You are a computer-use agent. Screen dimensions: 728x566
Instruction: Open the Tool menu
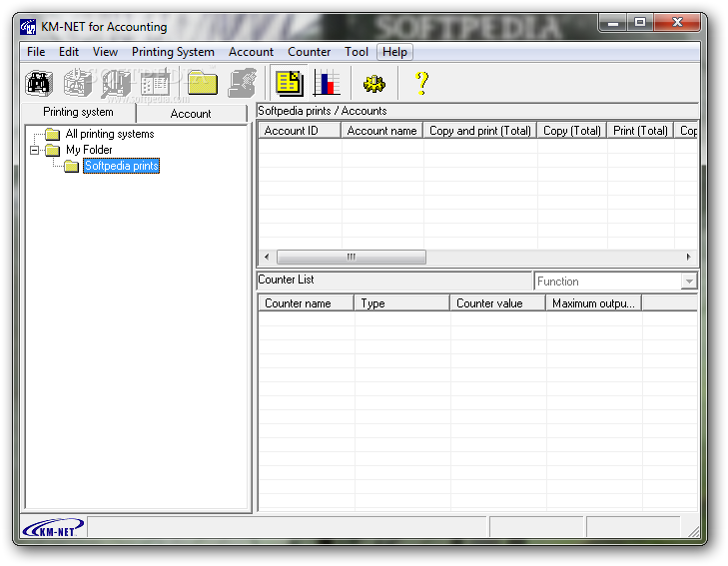(357, 52)
